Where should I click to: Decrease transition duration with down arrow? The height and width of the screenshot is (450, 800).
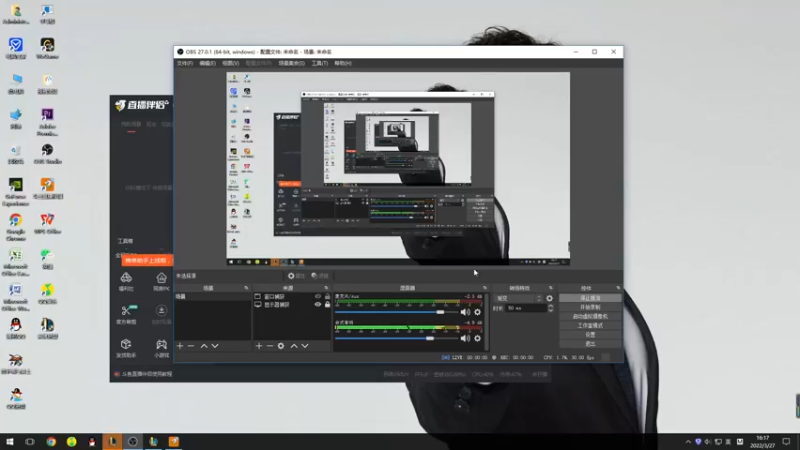pyautogui.click(x=551, y=310)
